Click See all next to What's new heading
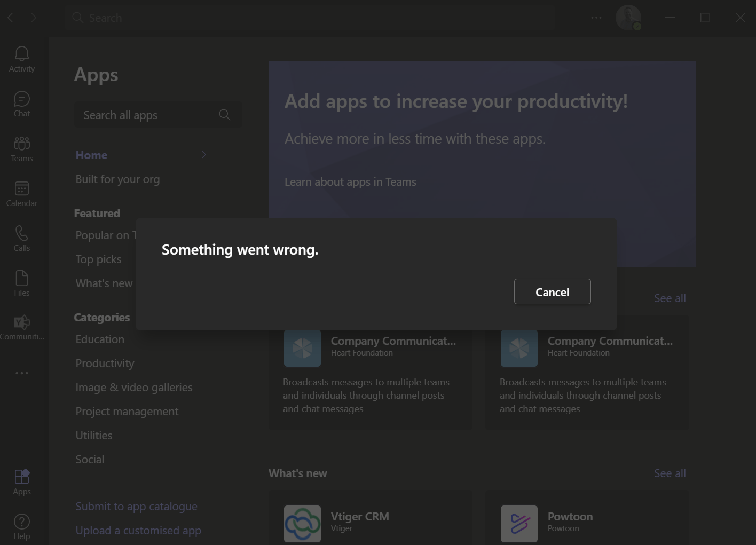 [670, 473]
